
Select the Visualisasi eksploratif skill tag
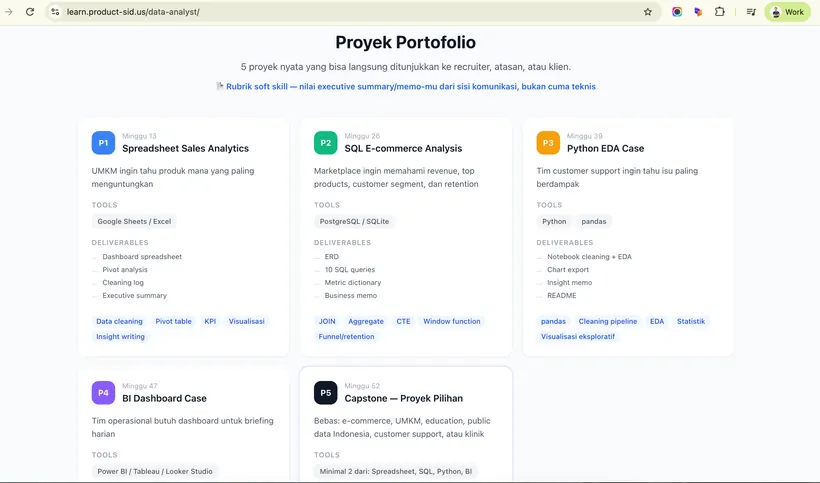click(x=577, y=336)
